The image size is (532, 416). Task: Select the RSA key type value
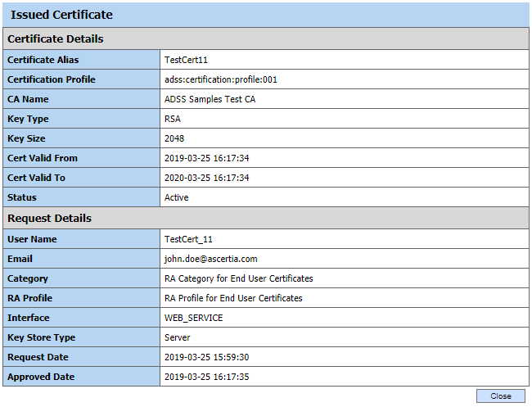coord(173,119)
